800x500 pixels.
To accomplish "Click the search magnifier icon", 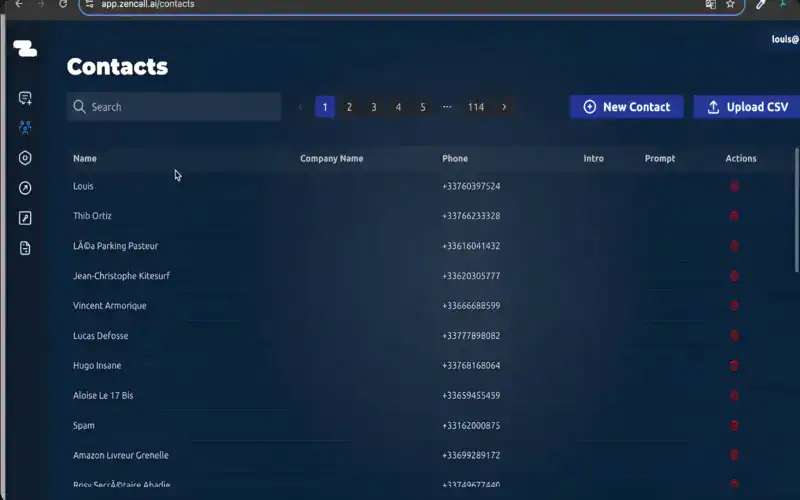I will click(x=79, y=107).
